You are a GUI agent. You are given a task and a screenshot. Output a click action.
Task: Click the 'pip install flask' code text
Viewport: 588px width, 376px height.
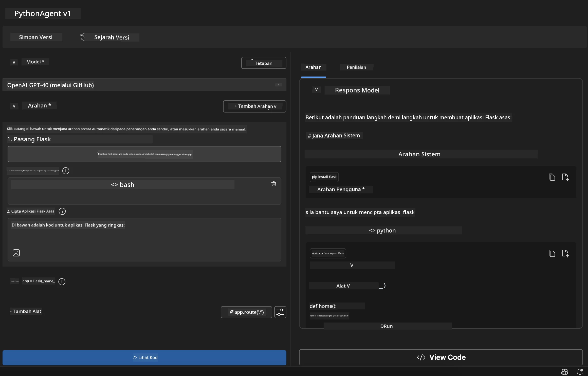[x=324, y=177]
